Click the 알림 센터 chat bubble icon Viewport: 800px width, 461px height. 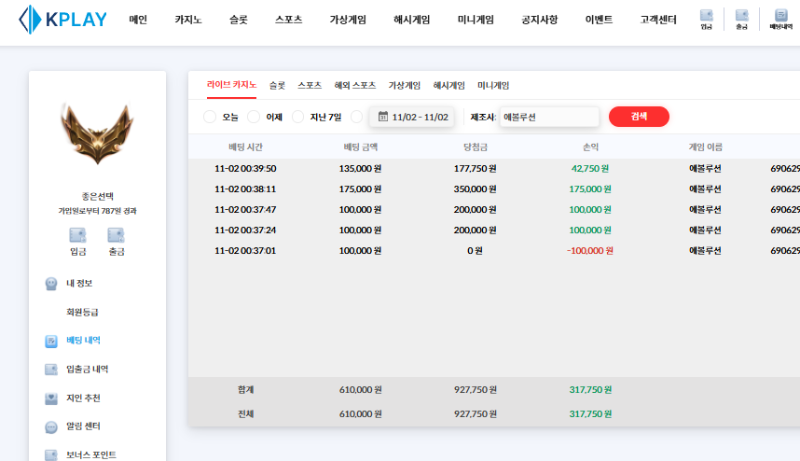tap(51, 427)
